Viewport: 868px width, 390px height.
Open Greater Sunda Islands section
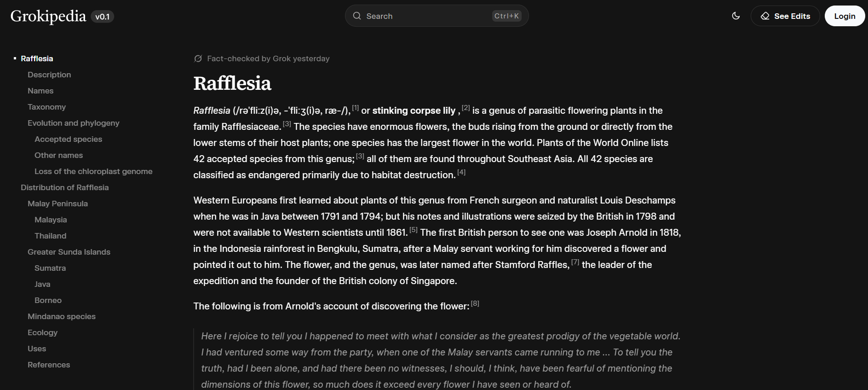point(69,252)
